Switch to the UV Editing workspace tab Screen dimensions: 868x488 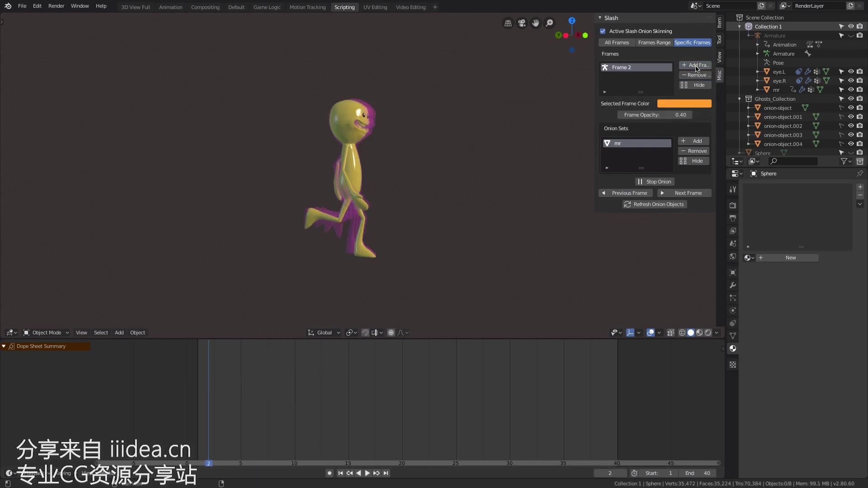point(375,7)
